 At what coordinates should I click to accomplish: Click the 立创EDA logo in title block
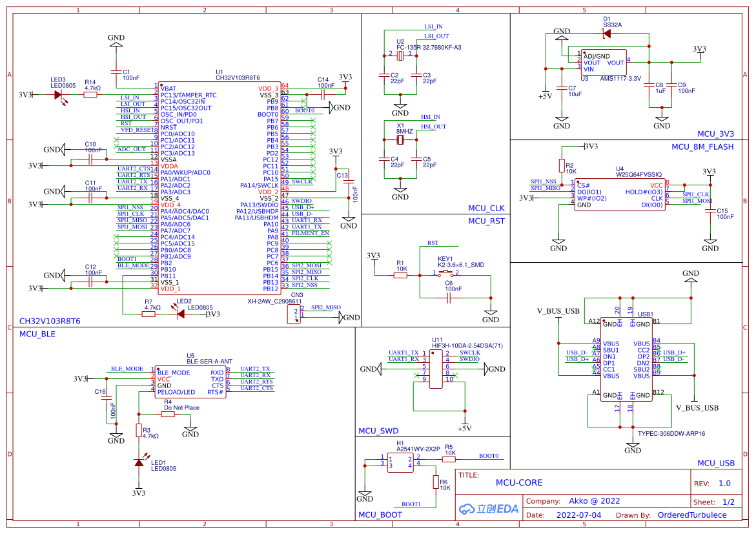coord(489,509)
